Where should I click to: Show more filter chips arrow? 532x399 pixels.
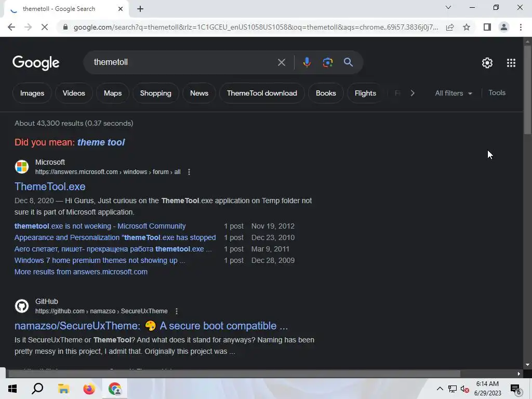tap(412, 93)
